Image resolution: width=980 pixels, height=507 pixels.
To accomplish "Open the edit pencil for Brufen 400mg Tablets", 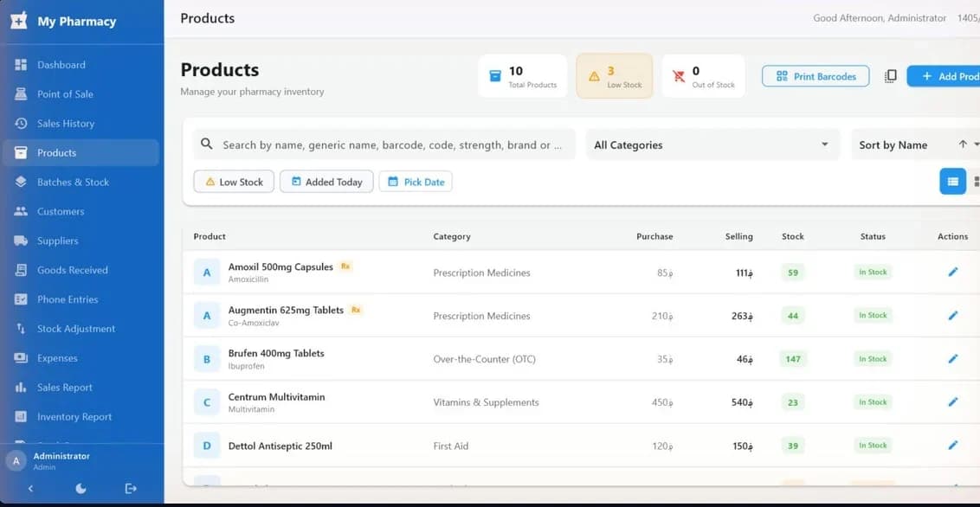I will (952, 358).
